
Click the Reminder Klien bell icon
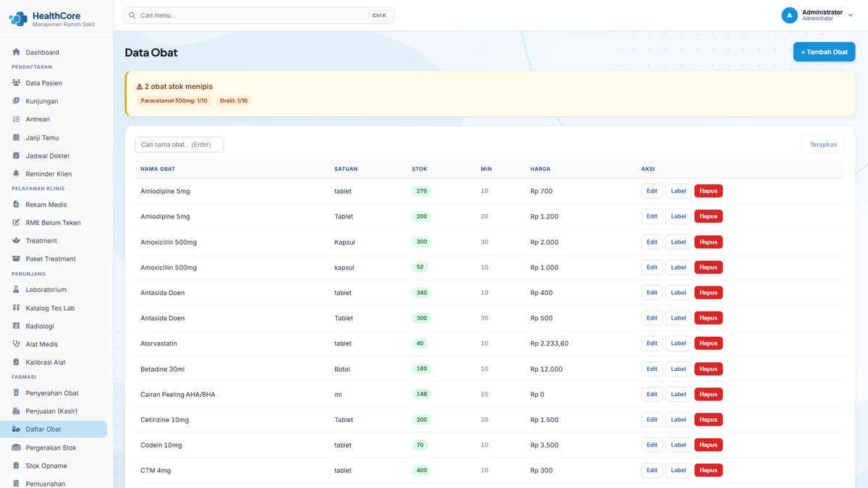[x=16, y=174]
